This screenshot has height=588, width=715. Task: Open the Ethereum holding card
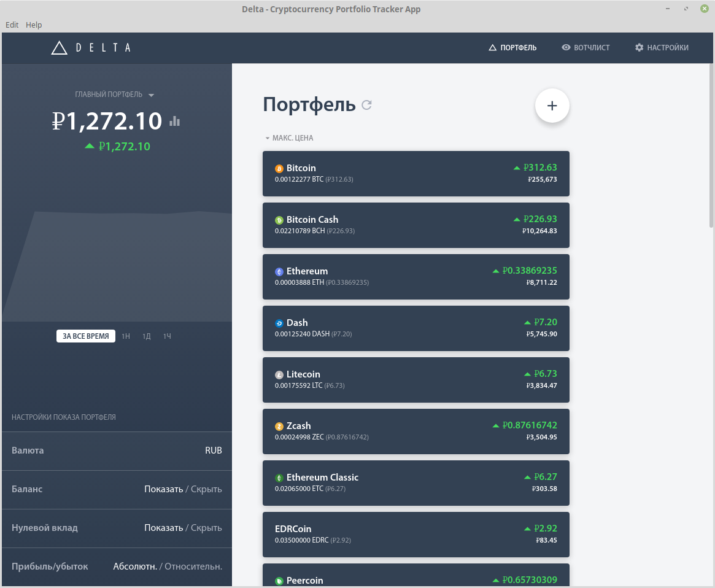pyautogui.click(x=416, y=277)
